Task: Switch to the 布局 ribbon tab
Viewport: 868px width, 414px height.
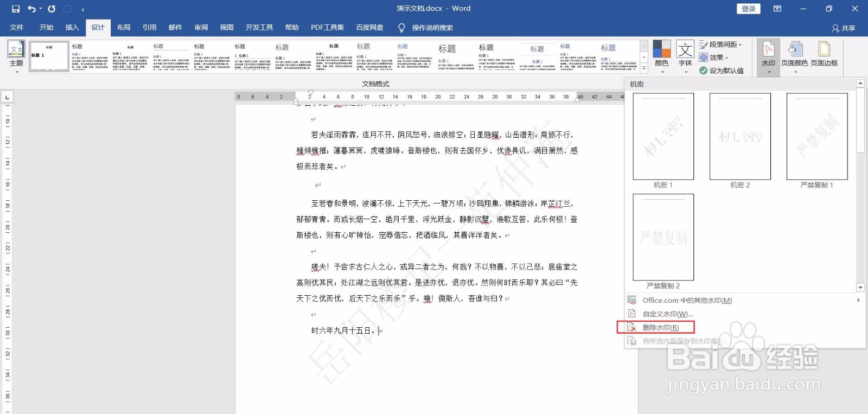Action: coord(124,28)
